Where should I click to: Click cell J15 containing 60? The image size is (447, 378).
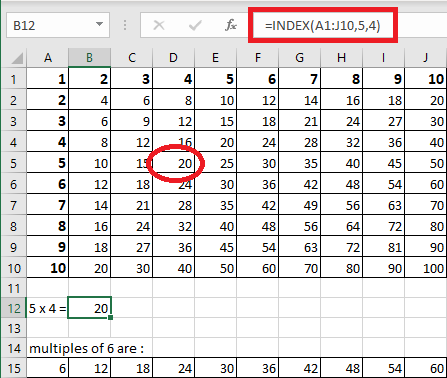pyautogui.click(x=426, y=368)
